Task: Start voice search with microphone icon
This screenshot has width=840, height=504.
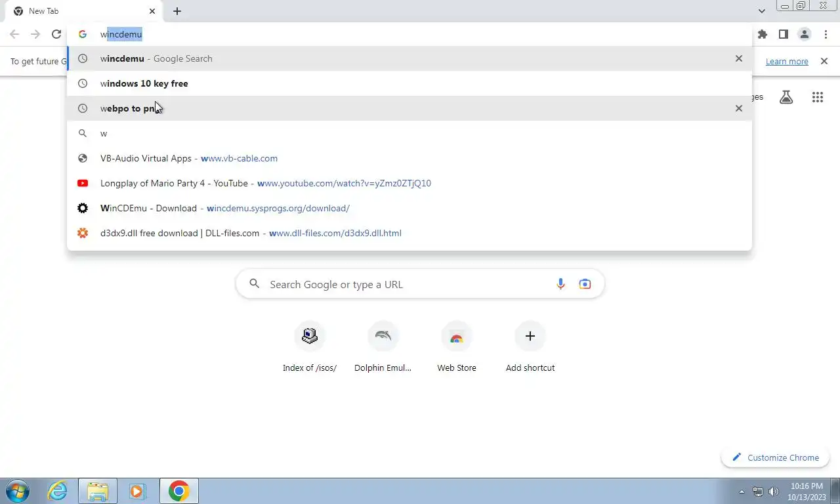Action: (x=560, y=284)
